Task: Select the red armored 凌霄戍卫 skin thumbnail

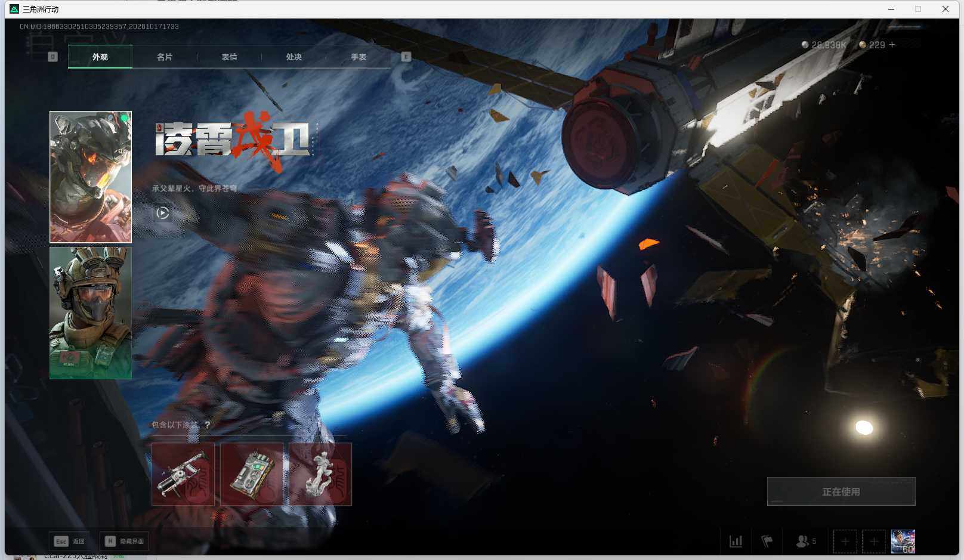Action: [x=91, y=177]
